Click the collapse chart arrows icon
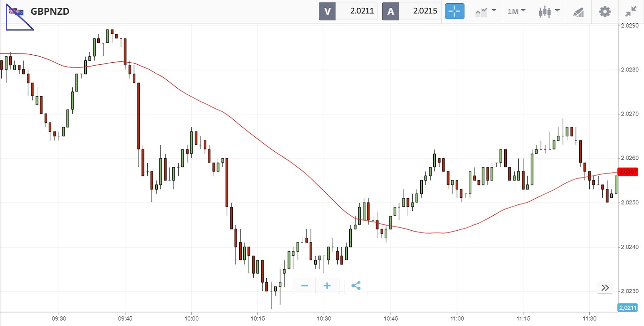Image resolution: width=644 pixels, height=326 pixels. pyautogui.click(x=631, y=11)
